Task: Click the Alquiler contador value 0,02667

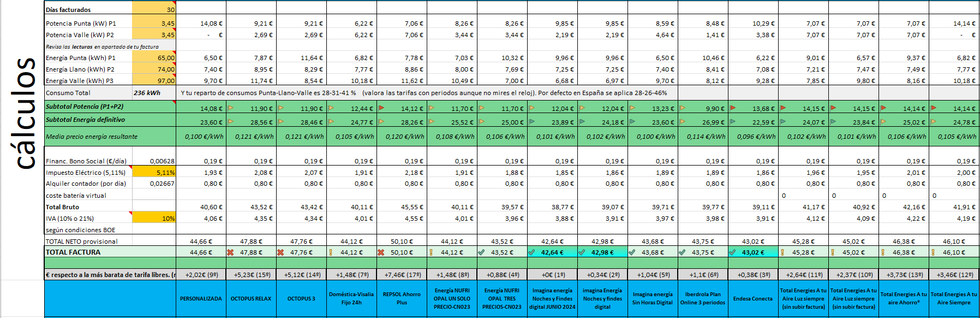Action: click(154, 184)
